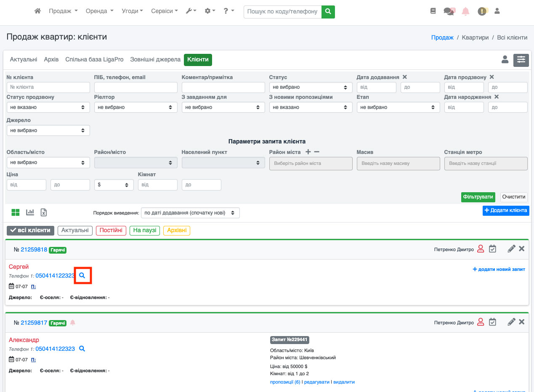
Task: Open the notifications bell in the header
Action: pyautogui.click(x=465, y=12)
